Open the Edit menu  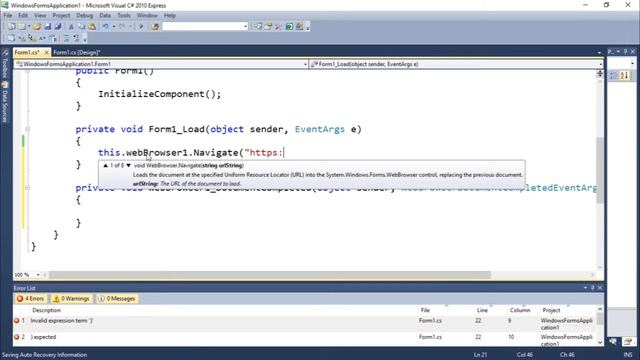pyautogui.click(x=23, y=16)
